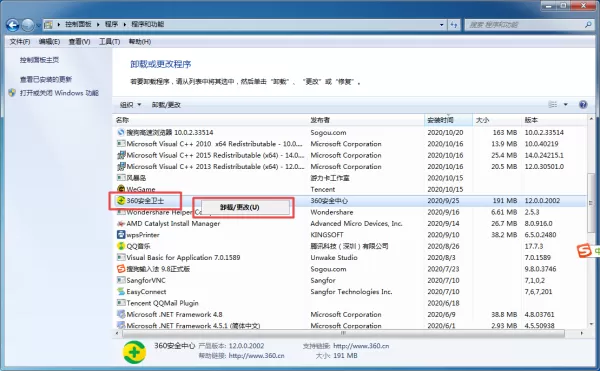The image size is (600, 371).
Task: Sort by 大小 column header
Action: (497, 120)
